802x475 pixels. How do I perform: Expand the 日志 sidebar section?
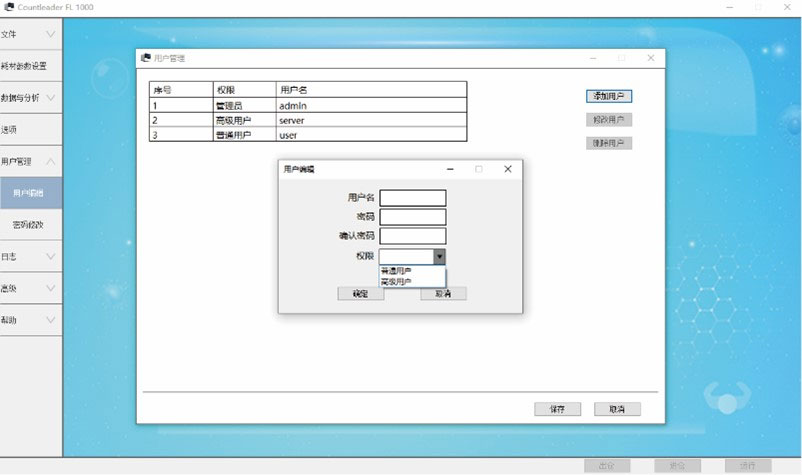click(x=30, y=256)
